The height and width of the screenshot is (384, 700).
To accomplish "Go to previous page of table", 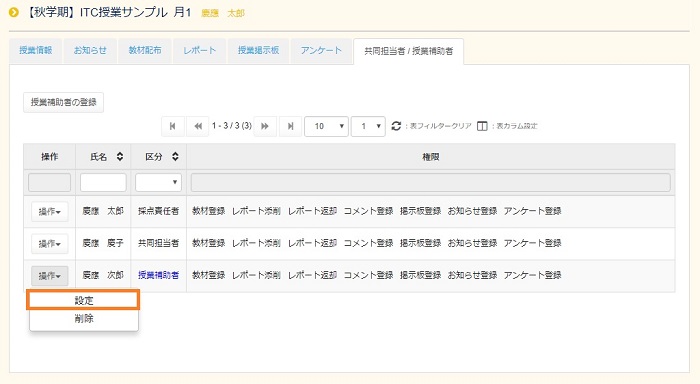I will pyautogui.click(x=198, y=126).
